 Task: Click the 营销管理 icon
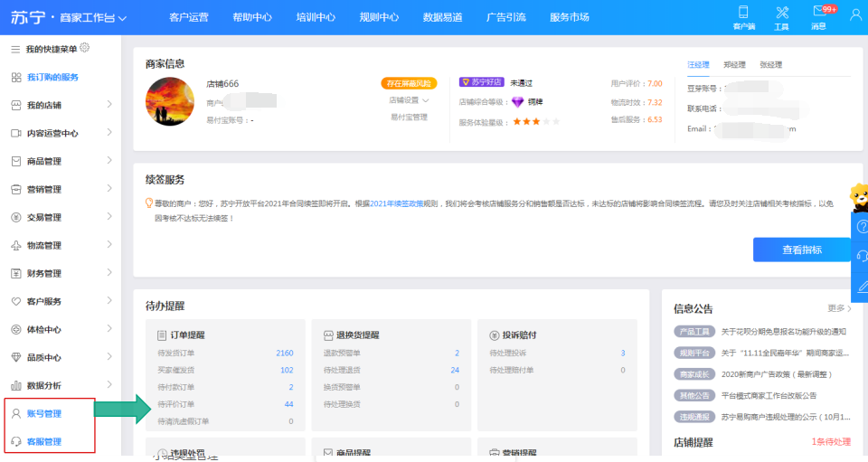16,189
